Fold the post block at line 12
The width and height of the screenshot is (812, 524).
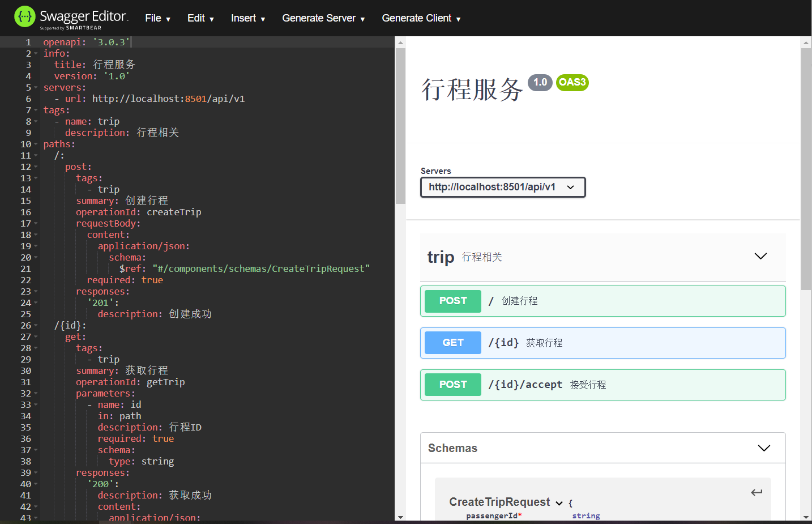36,167
